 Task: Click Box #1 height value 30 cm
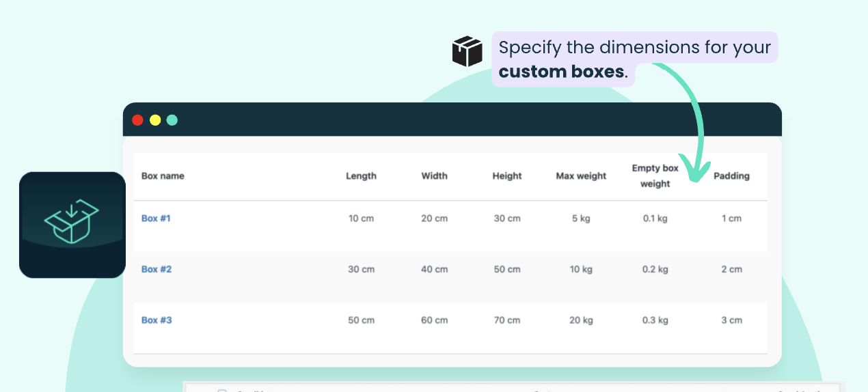507,219
